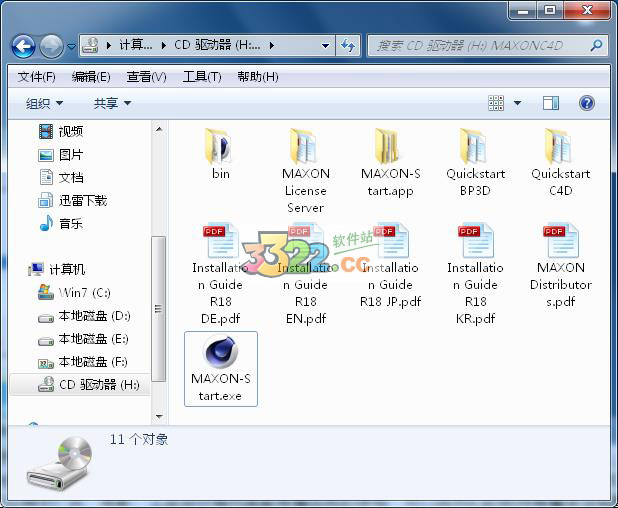
Task: Open the help question mark icon
Action: coord(586,103)
